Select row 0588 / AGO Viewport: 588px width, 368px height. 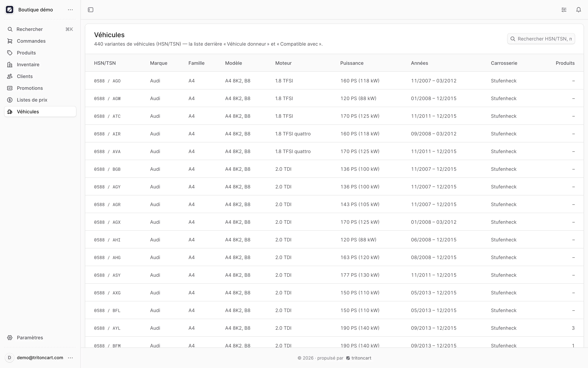(334, 81)
